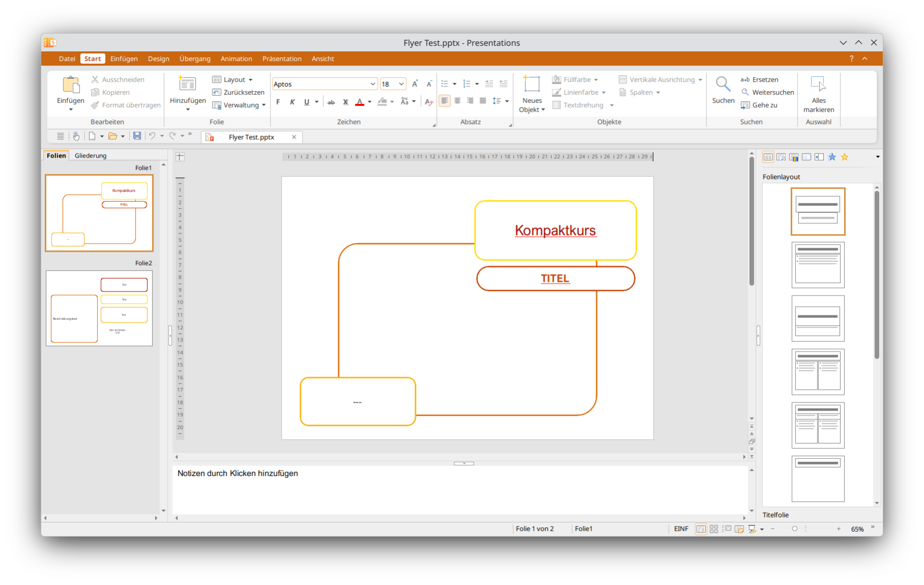Image resolution: width=924 pixels, height=585 pixels.
Task: Open line spacing dropdown arrow
Action: 507,101
